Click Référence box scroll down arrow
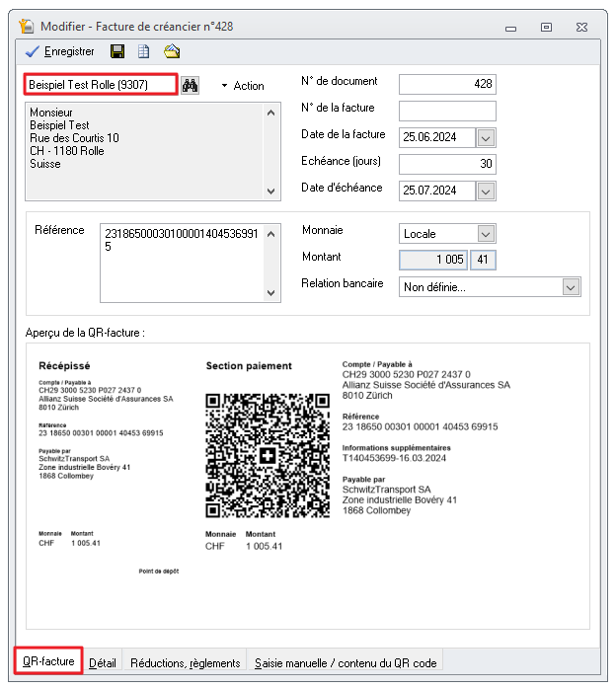Image resolution: width=616 pixels, height=689 pixels. pos(271,292)
